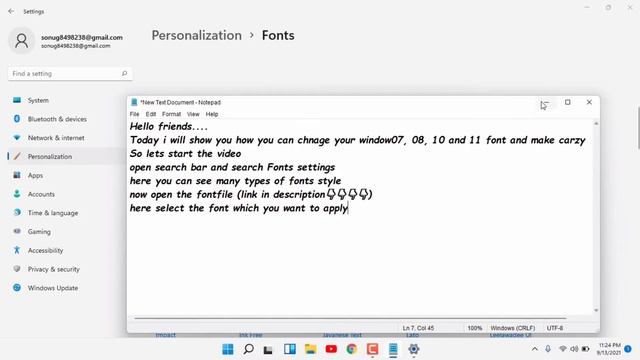Click the search magnifier in Find a setting

124,73
